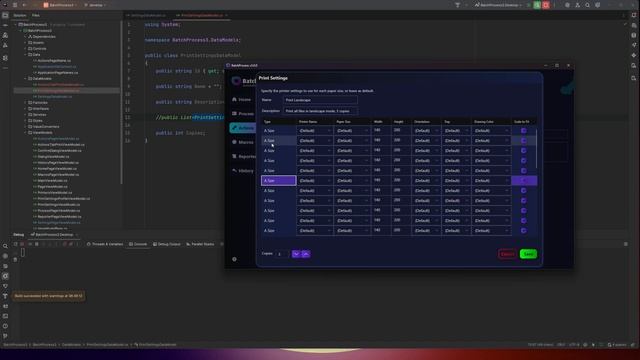This screenshot has height=360, width=640.
Task: Open the BatchProcess1 solution dropdown in IDE toolbar
Action: 60,5
